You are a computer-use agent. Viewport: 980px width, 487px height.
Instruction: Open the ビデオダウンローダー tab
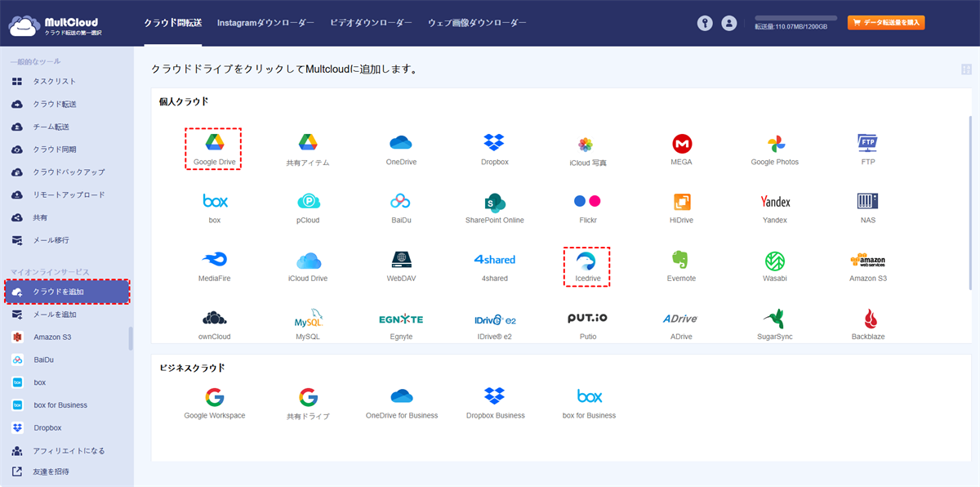[x=371, y=23]
